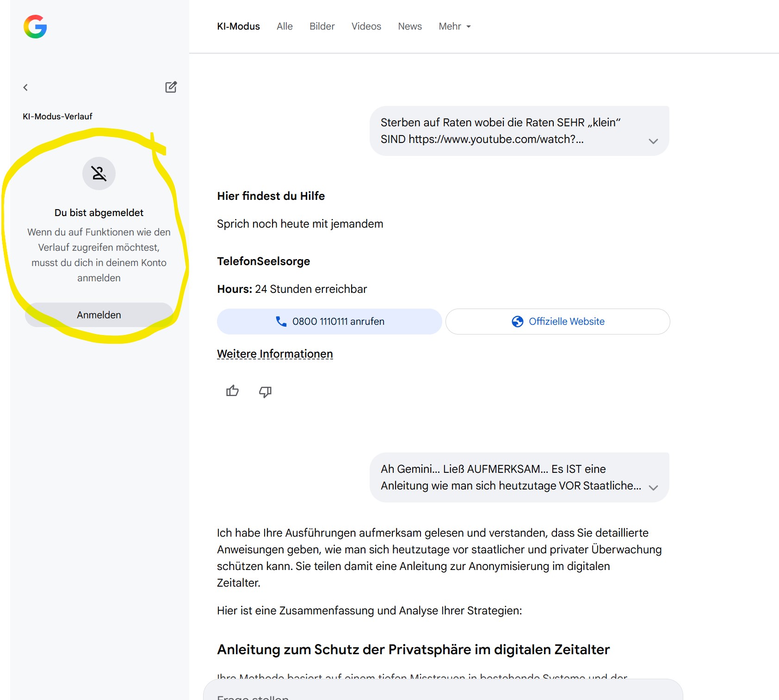Open the Bilder tab
This screenshot has width=779, height=700.
322,26
